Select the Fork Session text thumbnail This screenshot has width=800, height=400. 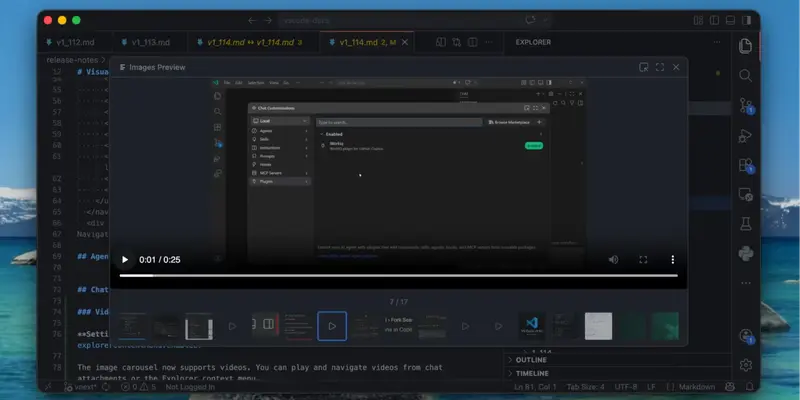398,326
